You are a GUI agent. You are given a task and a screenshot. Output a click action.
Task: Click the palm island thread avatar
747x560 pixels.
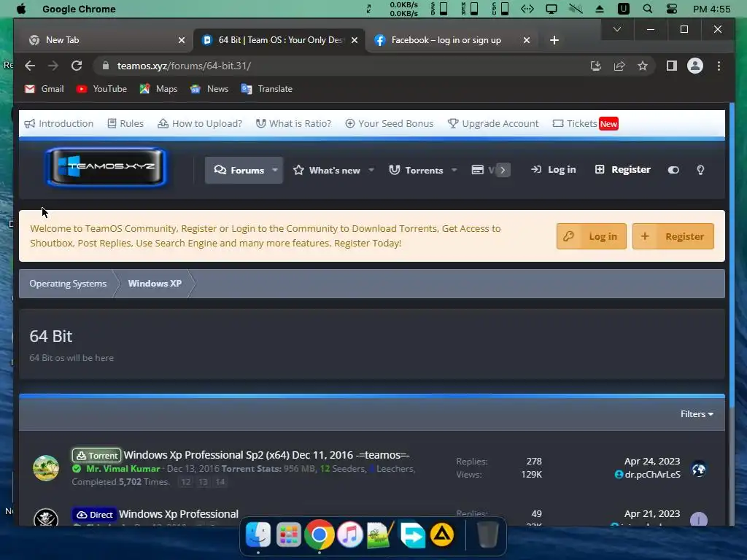tap(46, 467)
